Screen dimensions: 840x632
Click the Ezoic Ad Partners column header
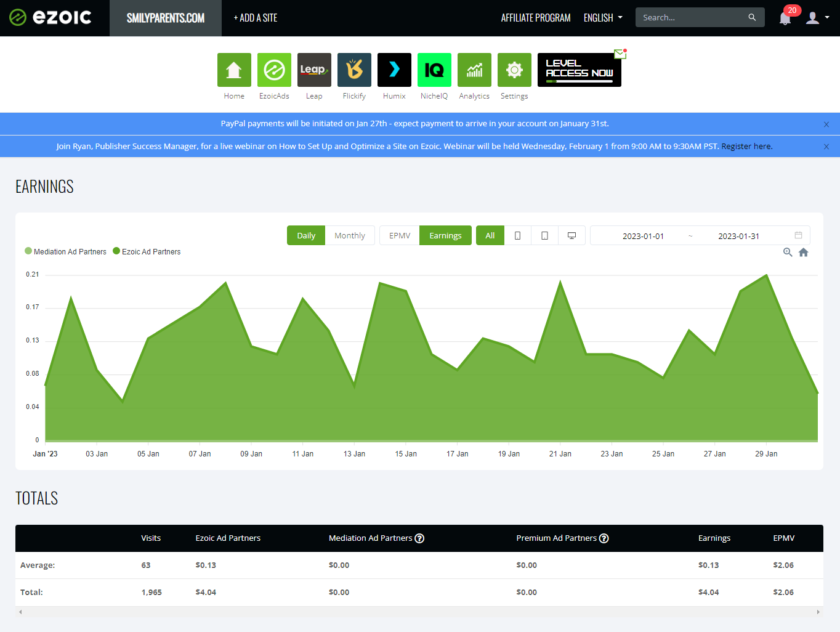tap(228, 538)
